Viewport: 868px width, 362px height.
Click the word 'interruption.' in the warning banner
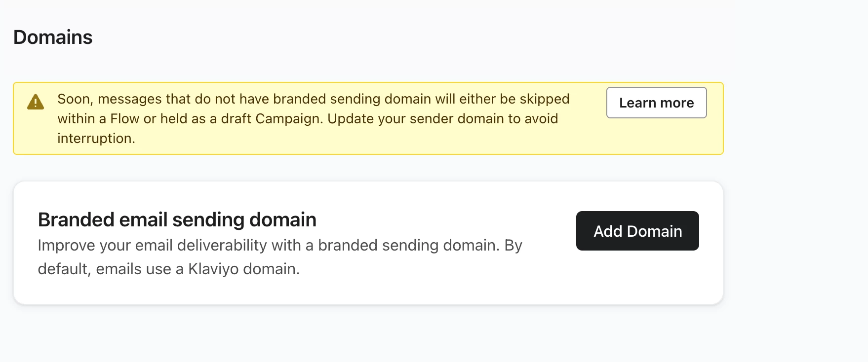(96, 139)
